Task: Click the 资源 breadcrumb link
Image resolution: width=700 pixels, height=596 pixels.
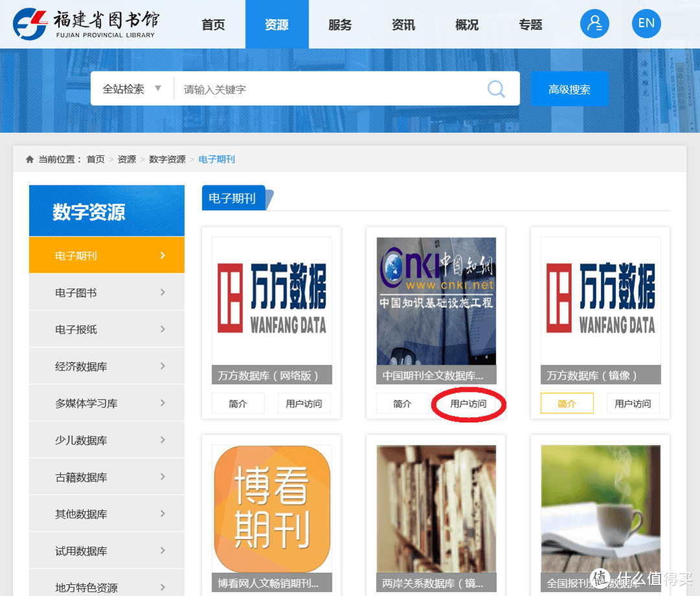Action: point(127,159)
